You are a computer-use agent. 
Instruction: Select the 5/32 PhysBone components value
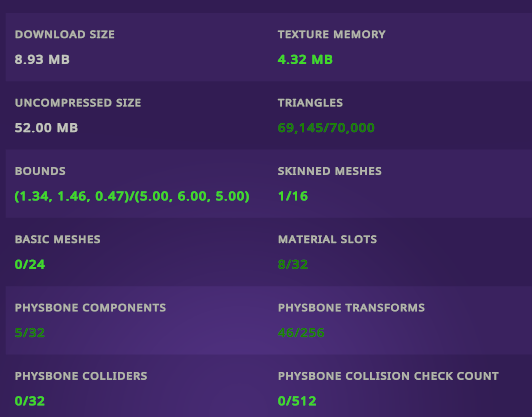[x=30, y=333]
